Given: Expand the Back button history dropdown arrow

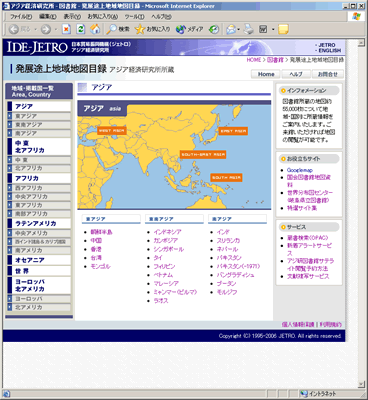Looking at the screenshot, I should click(x=35, y=30).
